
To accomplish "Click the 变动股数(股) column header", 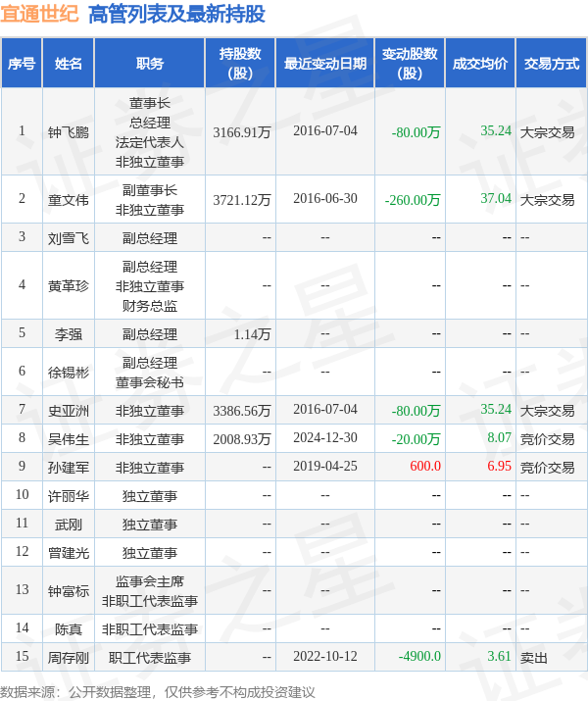I will pyautogui.click(x=410, y=64).
